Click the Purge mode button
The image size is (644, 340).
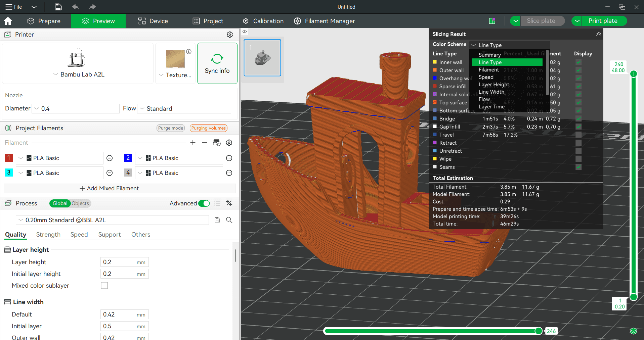(x=171, y=128)
